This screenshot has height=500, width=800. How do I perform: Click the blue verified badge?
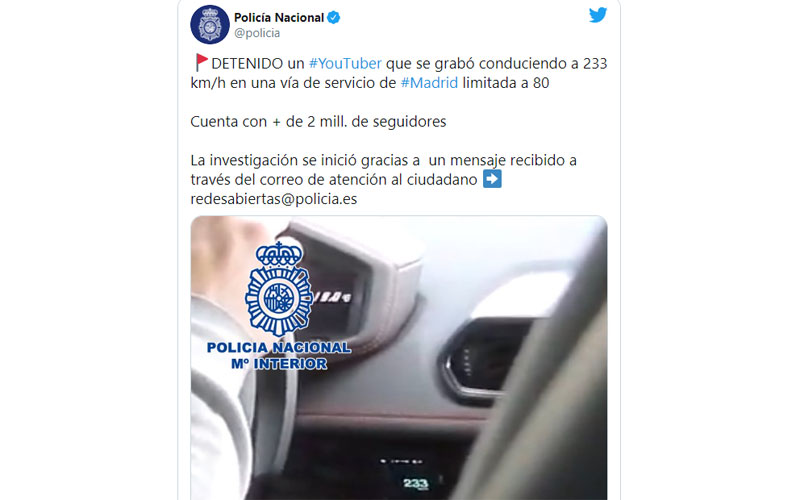click(334, 18)
